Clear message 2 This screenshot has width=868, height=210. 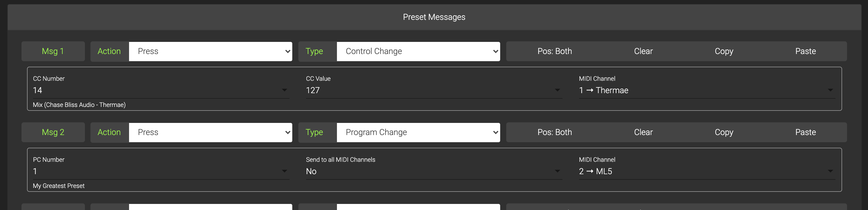point(643,132)
